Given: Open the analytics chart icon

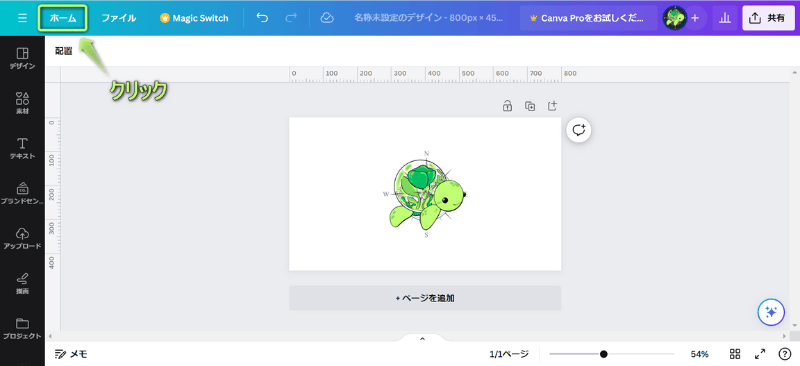Looking at the screenshot, I should point(724,18).
